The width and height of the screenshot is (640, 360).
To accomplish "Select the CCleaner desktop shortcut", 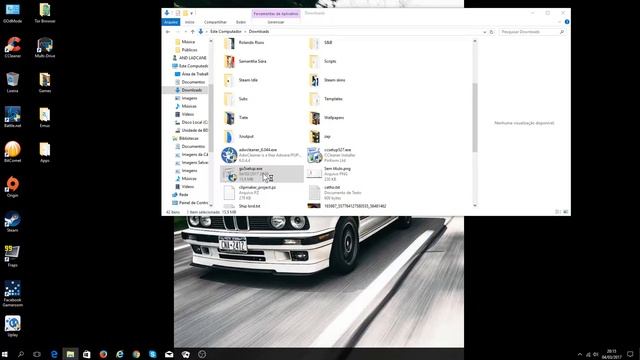I will point(12,47).
